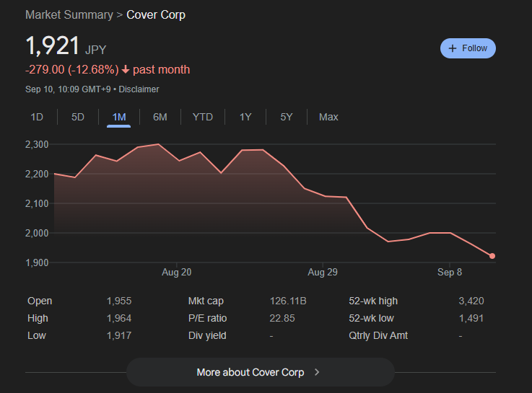Click the Low value 1,917
Image resolution: width=532 pixels, height=393 pixels.
click(119, 335)
